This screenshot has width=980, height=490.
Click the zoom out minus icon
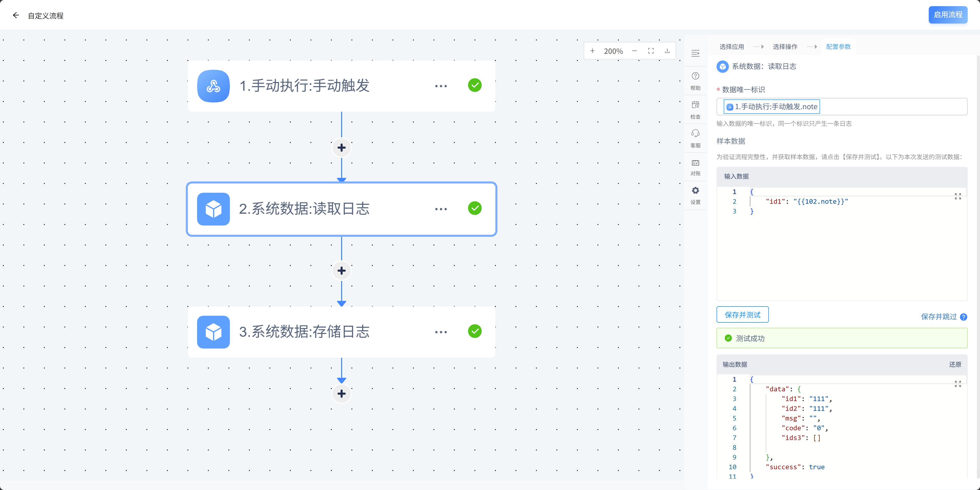pyautogui.click(x=634, y=51)
